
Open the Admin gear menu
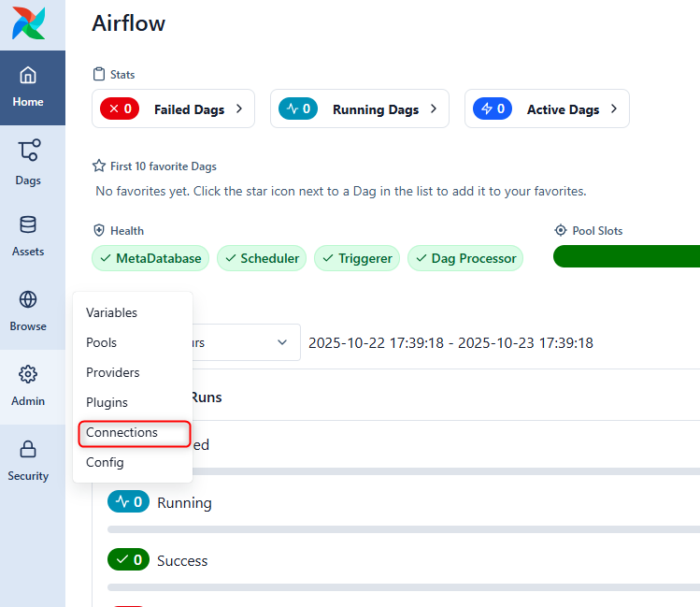click(28, 387)
